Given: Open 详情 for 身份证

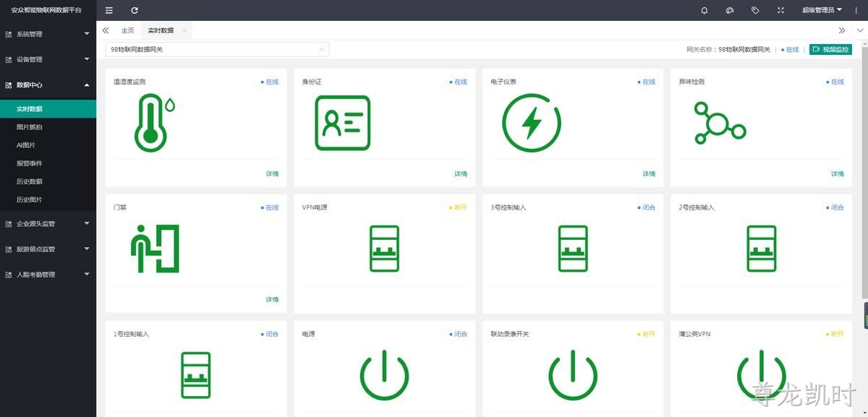Looking at the screenshot, I should click(x=461, y=173).
